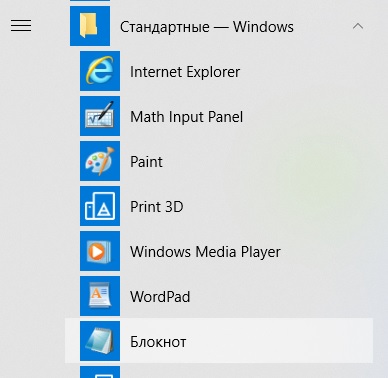Collapse the Стандартные — Windows group chevron

358,26
